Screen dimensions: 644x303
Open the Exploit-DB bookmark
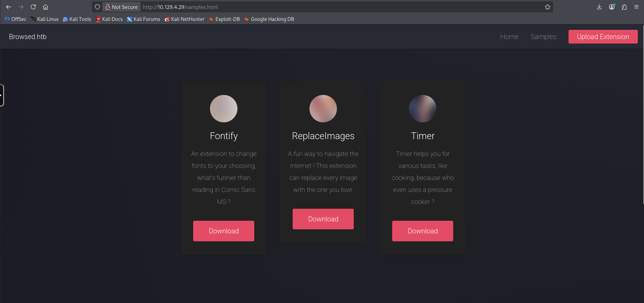point(224,19)
